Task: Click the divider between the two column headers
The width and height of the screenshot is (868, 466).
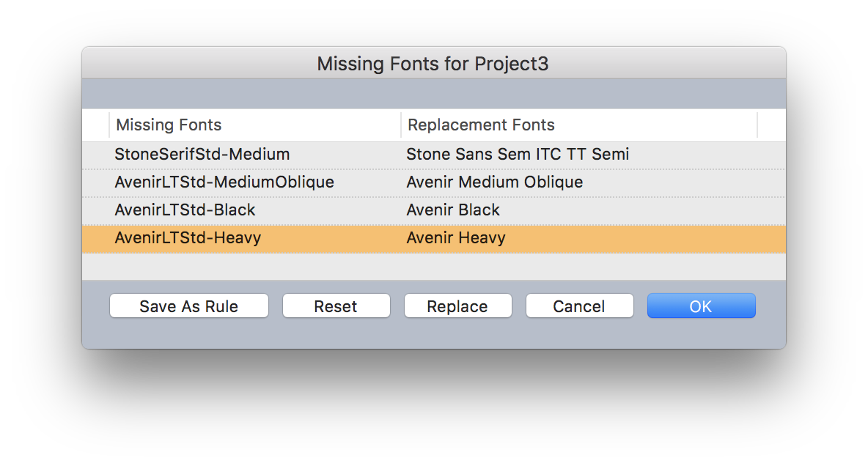Action: coord(401,125)
